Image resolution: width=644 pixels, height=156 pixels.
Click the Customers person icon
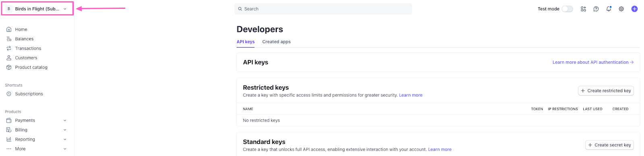[9, 58]
